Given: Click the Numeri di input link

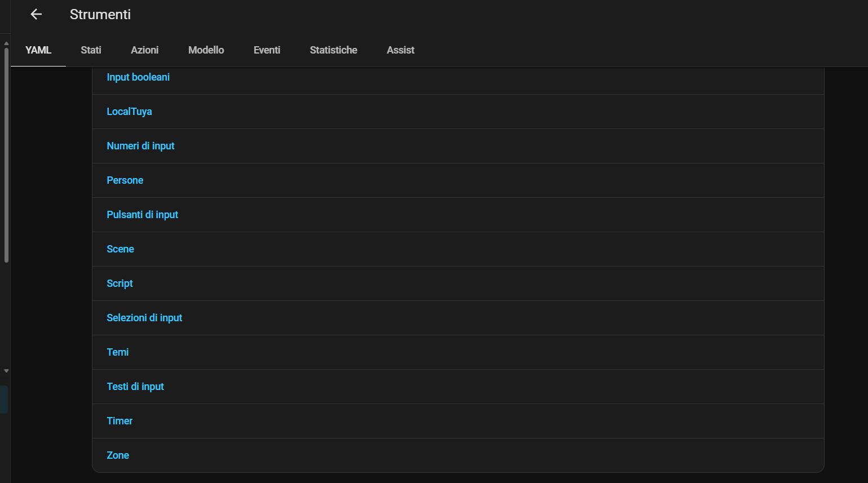Looking at the screenshot, I should coord(140,146).
